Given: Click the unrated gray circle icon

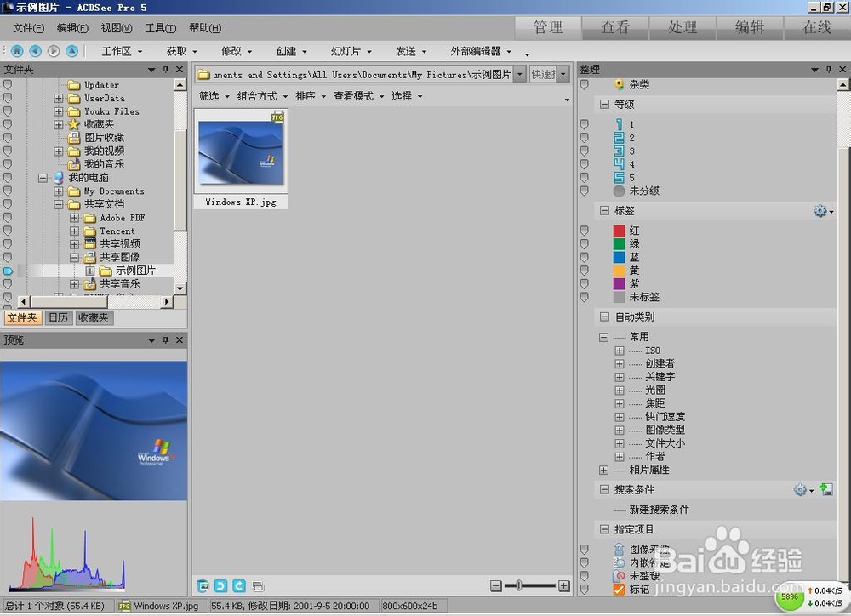Looking at the screenshot, I should (619, 191).
